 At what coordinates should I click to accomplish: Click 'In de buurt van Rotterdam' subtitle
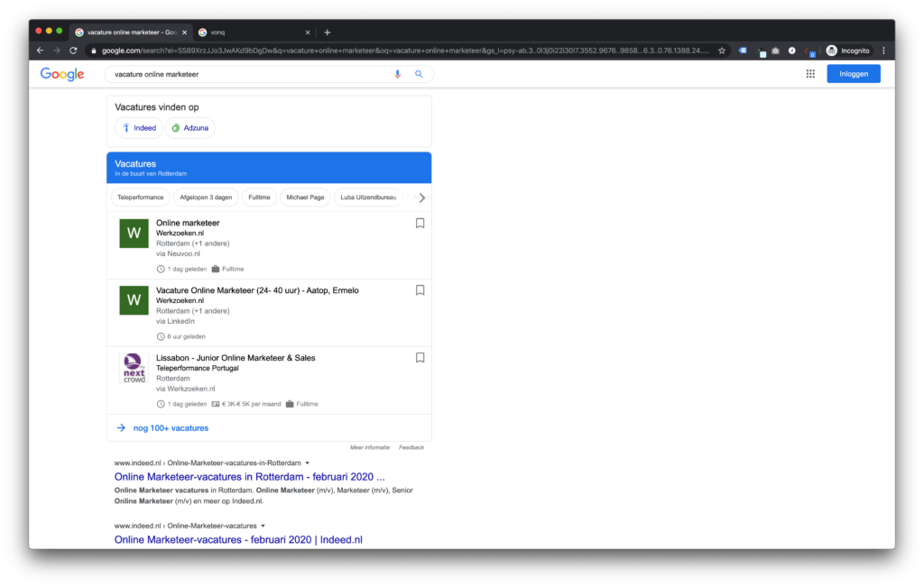[x=151, y=174]
